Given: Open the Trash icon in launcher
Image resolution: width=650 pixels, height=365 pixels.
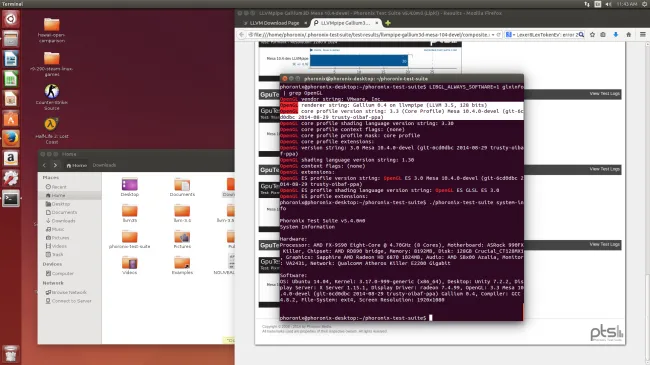Looking at the screenshot, I should coord(11,354).
